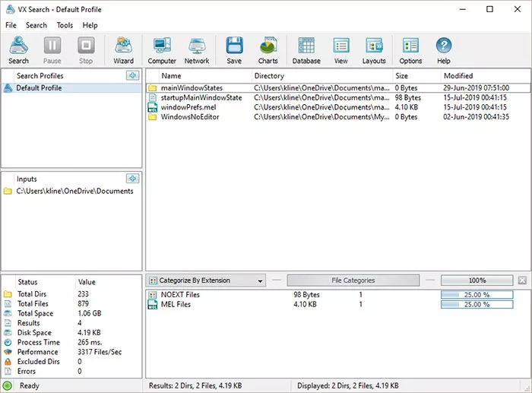Open the Database toolbar icon
Image resolution: width=532 pixels, height=393 pixels.
pos(306,50)
